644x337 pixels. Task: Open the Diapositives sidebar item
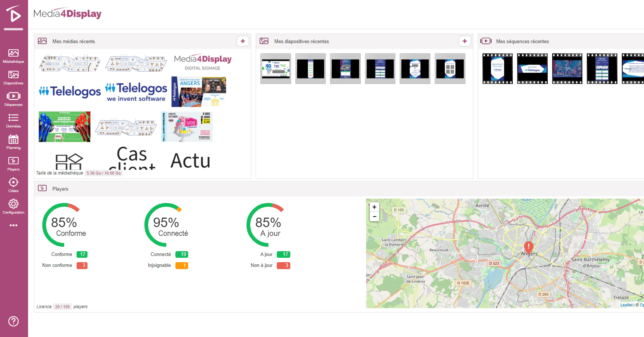pos(13,78)
